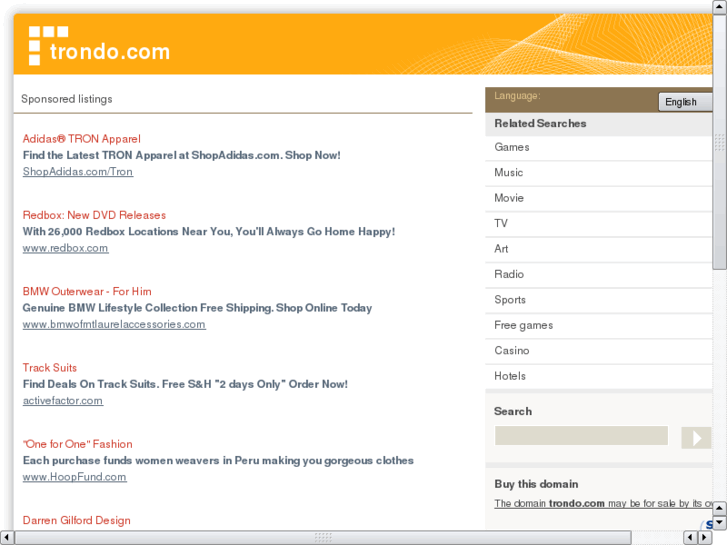
Task: Open the Redbox: New DVD Releases listing
Action: point(94,215)
